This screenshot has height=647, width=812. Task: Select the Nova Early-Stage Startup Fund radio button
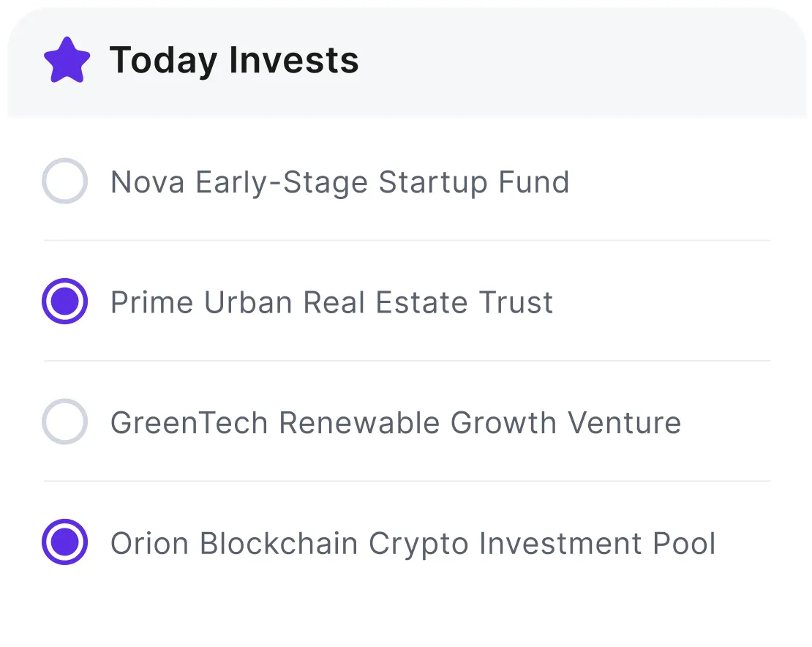65,181
